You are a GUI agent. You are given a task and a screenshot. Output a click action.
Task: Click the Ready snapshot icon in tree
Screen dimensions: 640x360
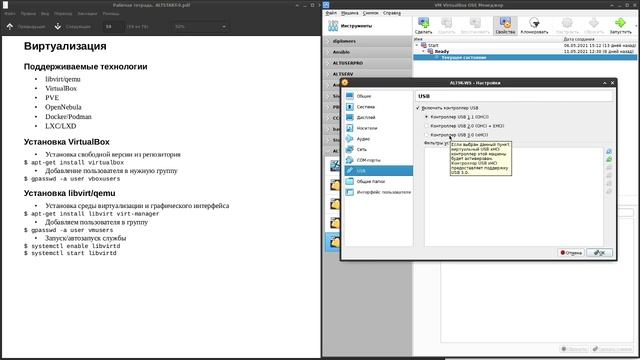pos(430,51)
